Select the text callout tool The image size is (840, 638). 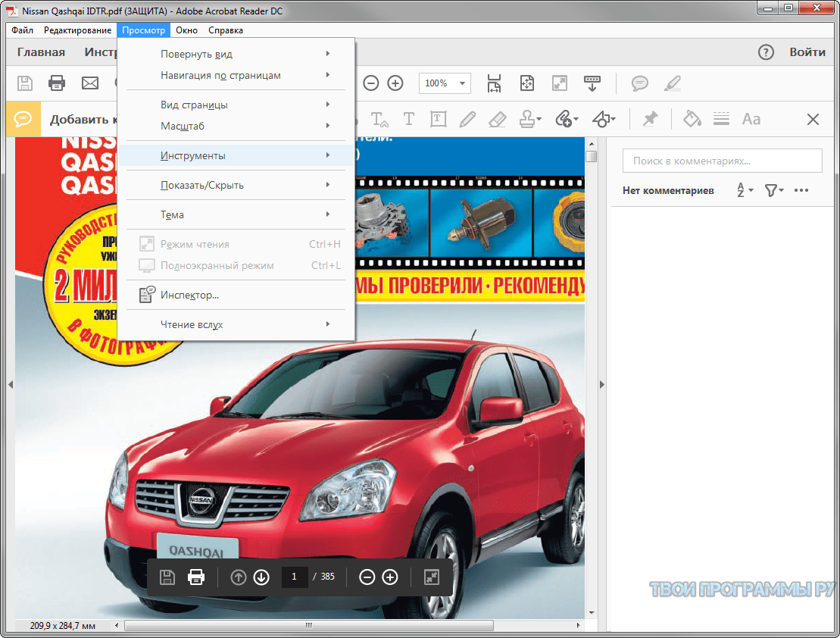(x=379, y=119)
